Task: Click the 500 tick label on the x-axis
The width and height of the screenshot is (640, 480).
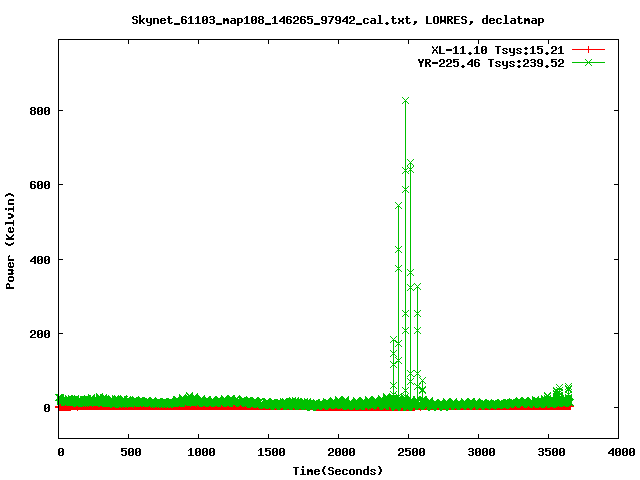Action: click(x=130, y=453)
